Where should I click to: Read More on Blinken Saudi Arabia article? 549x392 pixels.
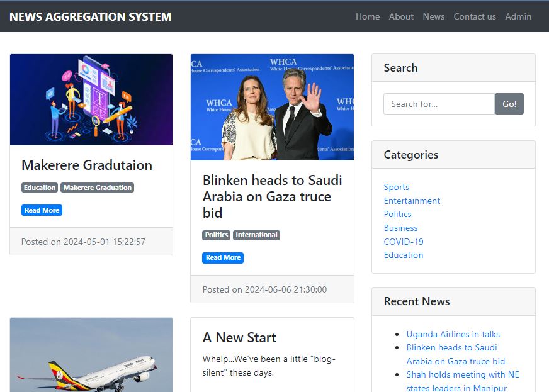pos(223,257)
